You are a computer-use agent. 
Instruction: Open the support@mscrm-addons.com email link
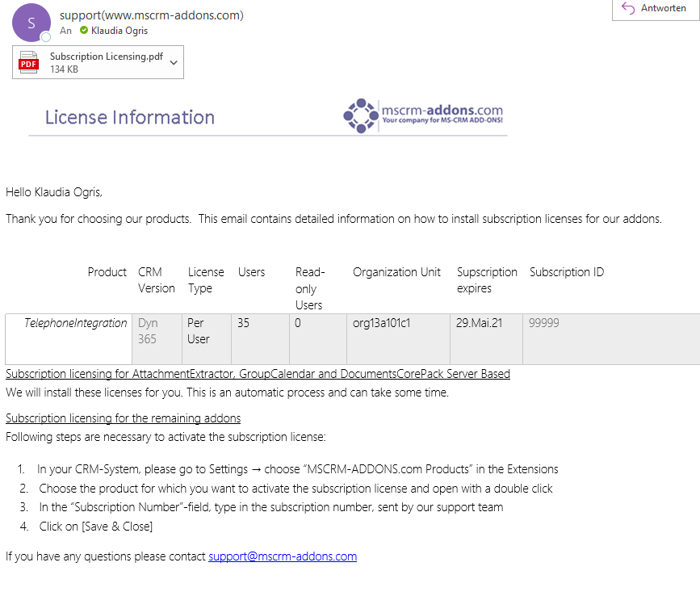tap(283, 556)
